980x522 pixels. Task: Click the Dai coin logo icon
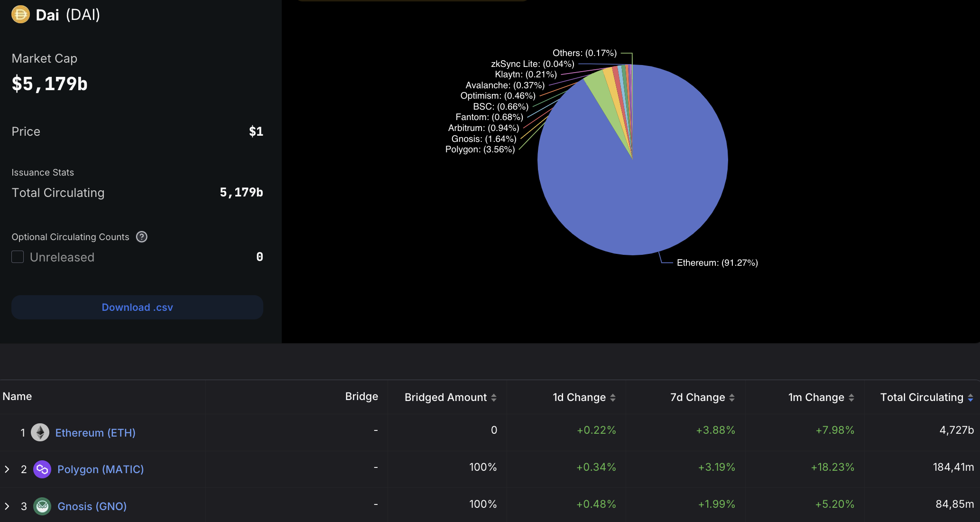pos(20,14)
